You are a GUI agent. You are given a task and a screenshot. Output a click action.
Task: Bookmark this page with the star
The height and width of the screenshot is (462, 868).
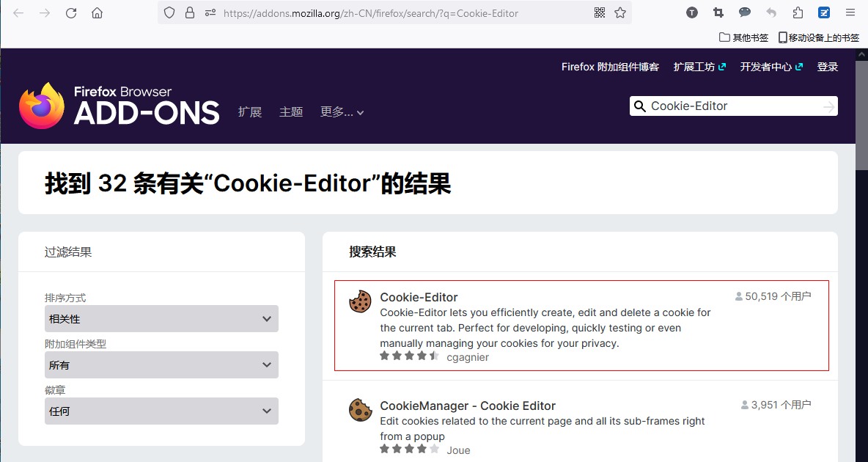point(620,12)
